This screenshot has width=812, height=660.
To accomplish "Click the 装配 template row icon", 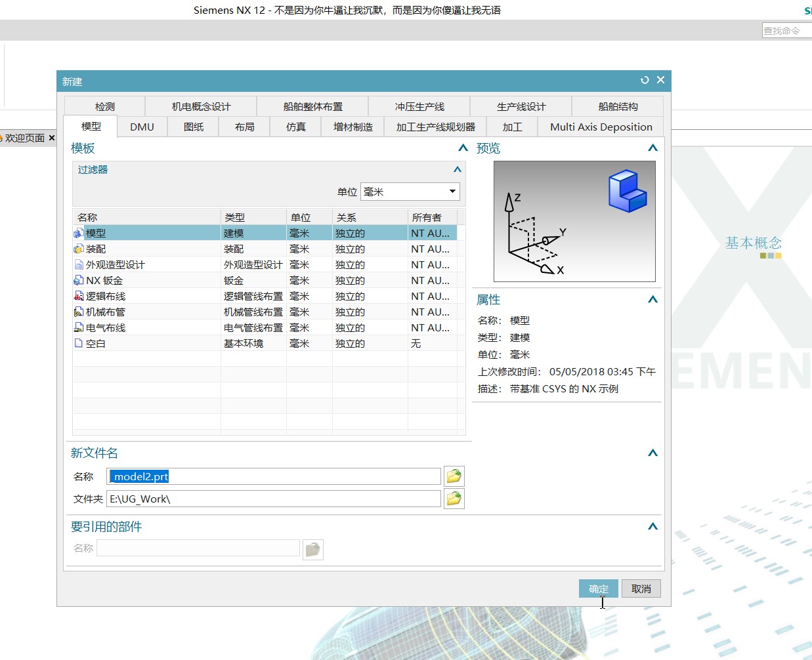I will pos(79,249).
